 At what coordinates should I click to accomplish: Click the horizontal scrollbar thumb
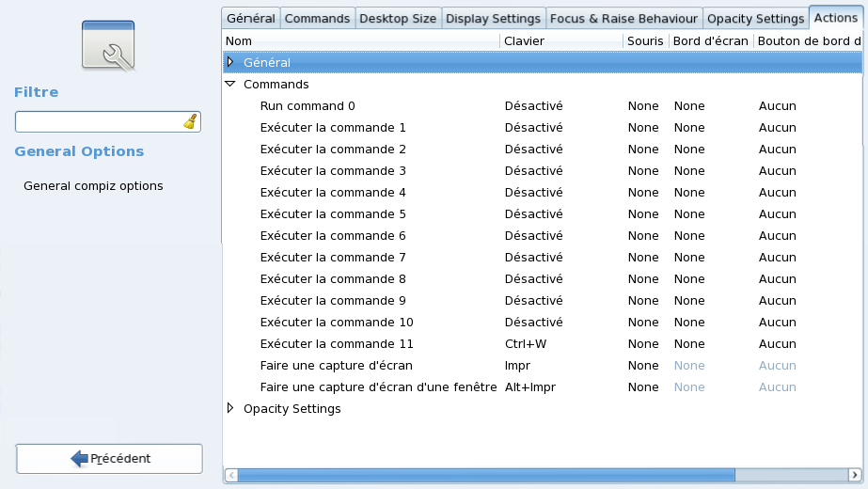[x=486, y=475]
